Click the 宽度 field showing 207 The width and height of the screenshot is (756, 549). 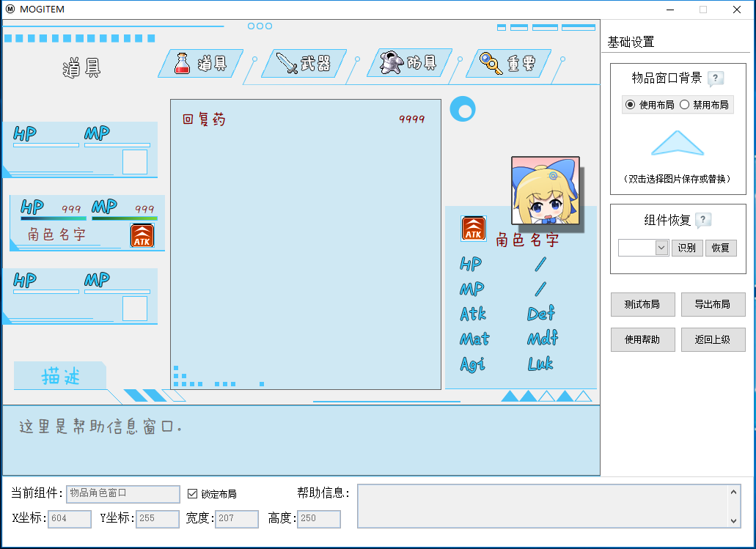pos(237,519)
